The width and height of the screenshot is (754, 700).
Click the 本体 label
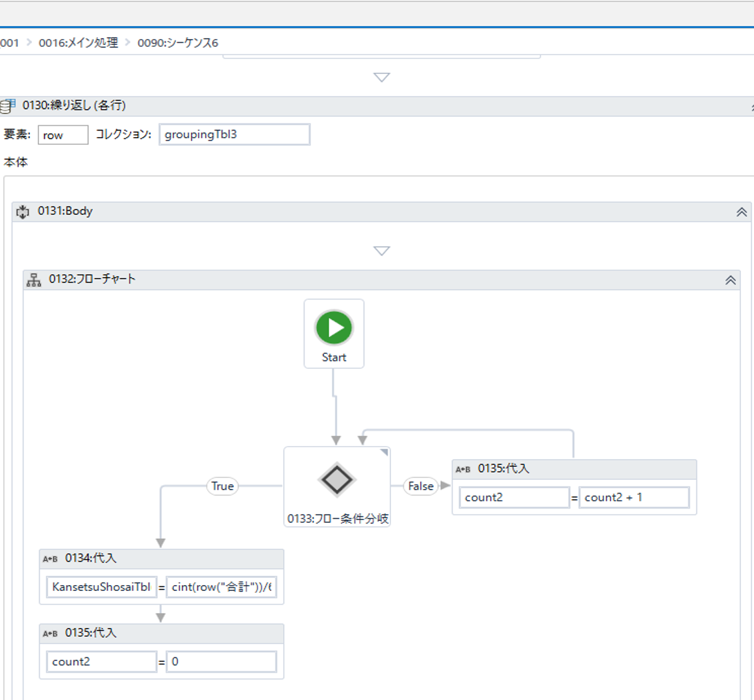(x=16, y=162)
